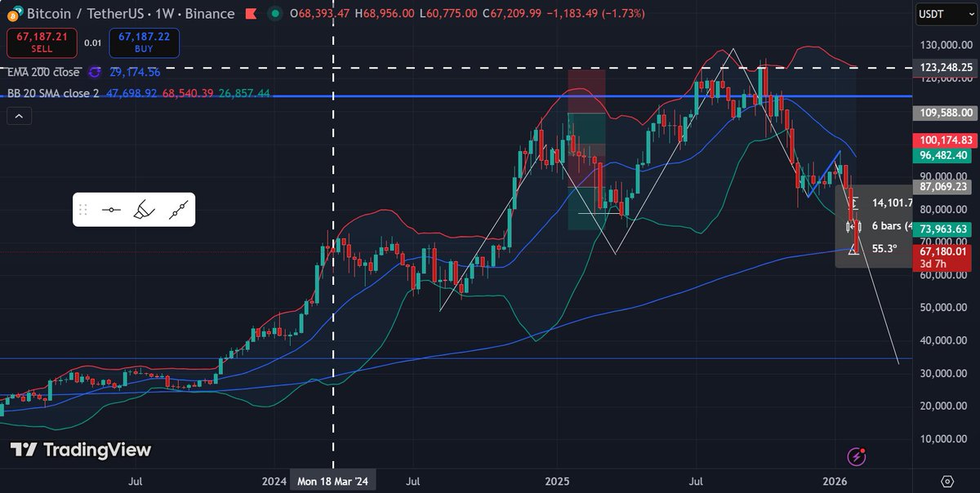Click the low price L60,775.00
Viewport: 980px width, 493px height.
click(448, 14)
